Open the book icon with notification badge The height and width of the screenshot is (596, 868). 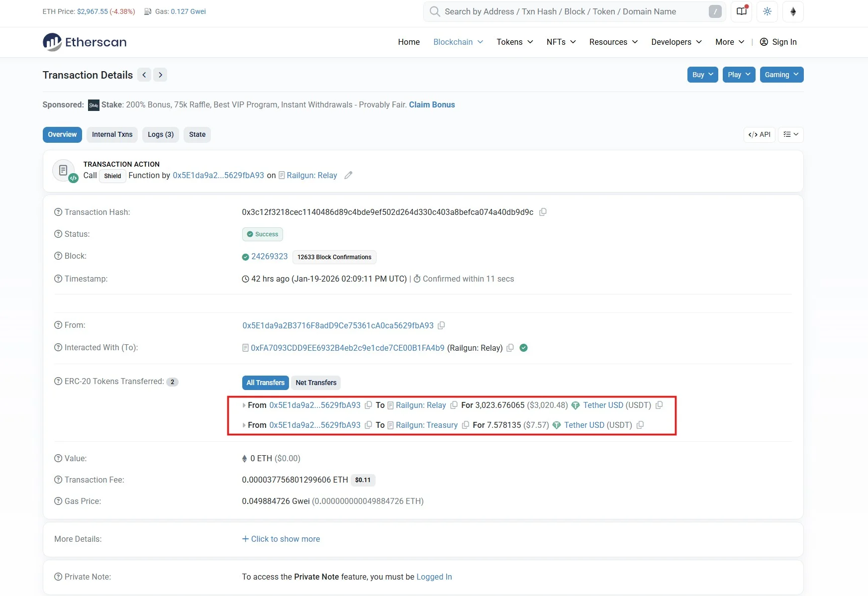click(741, 11)
